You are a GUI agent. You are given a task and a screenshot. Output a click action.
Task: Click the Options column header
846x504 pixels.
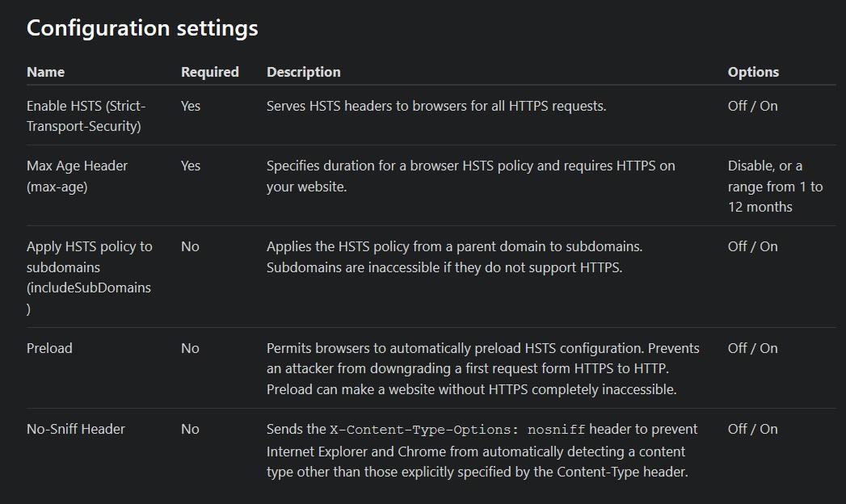[753, 72]
